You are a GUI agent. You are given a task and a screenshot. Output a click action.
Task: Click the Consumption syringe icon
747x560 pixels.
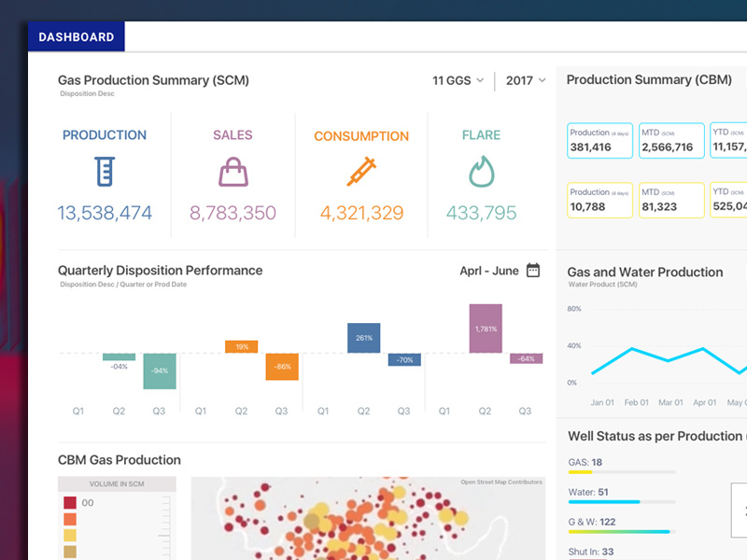point(361,173)
